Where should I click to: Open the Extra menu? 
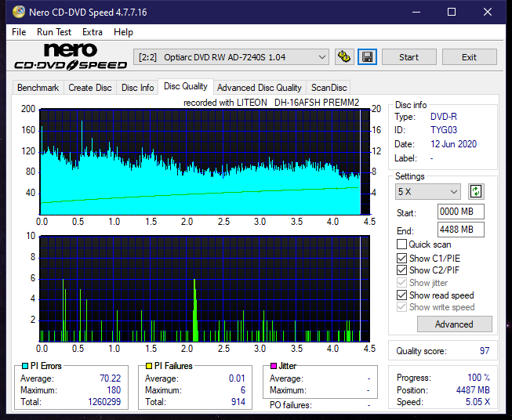point(93,32)
